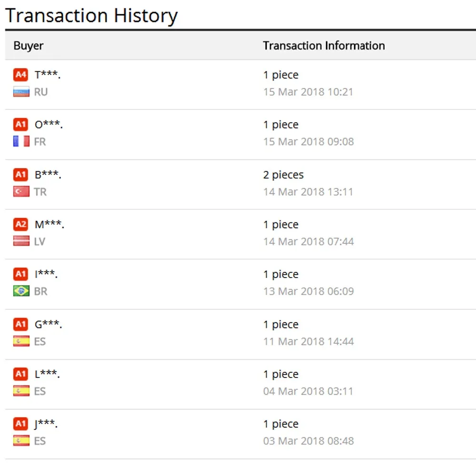The width and height of the screenshot is (476, 476).
Task: Click the A1 badge beside buyer O***
Action: pyautogui.click(x=20, y=125)
